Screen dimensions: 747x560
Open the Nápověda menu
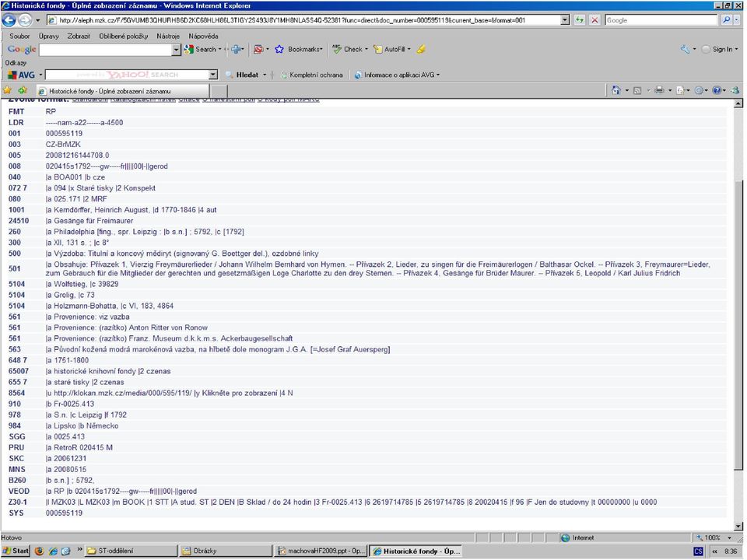(x=203, y=37)
